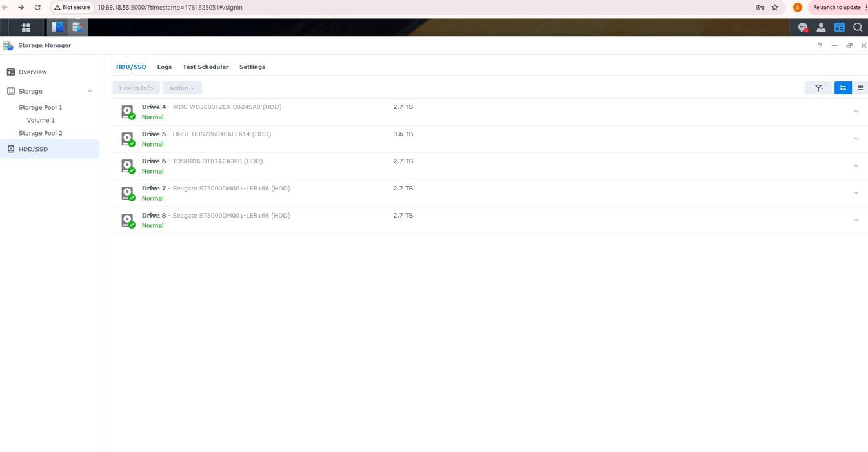Image resolution: width=868 pixels, height=452 pixels.
Task: Expand Drive 5 details chevron
Action: 856,139
